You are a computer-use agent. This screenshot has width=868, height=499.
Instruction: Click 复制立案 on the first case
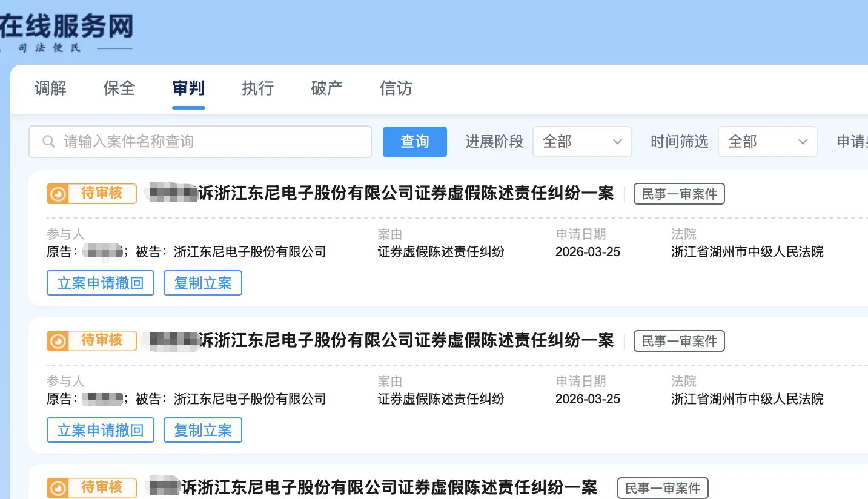(202, 282)
